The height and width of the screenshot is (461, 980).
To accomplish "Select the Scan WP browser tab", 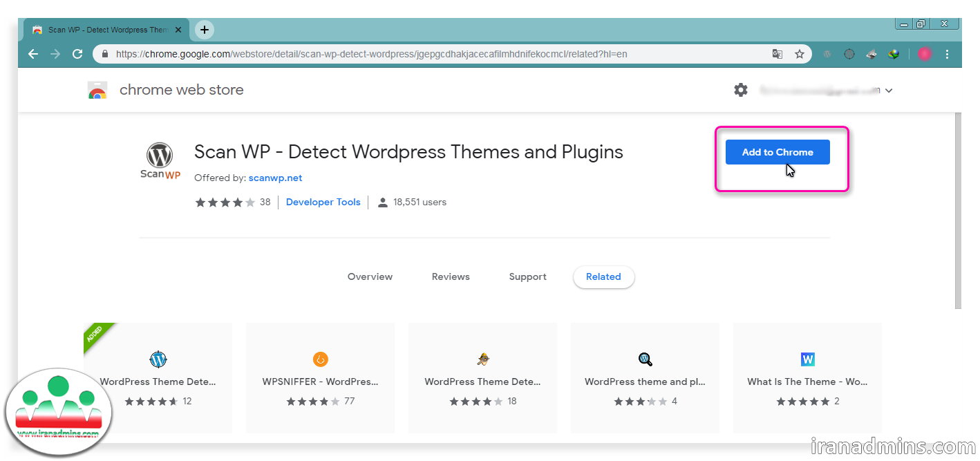I will coord(107,30).
